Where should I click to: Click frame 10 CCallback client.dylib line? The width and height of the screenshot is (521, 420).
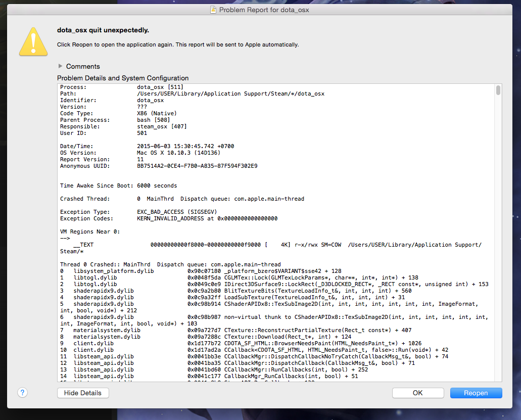point(254,350)
